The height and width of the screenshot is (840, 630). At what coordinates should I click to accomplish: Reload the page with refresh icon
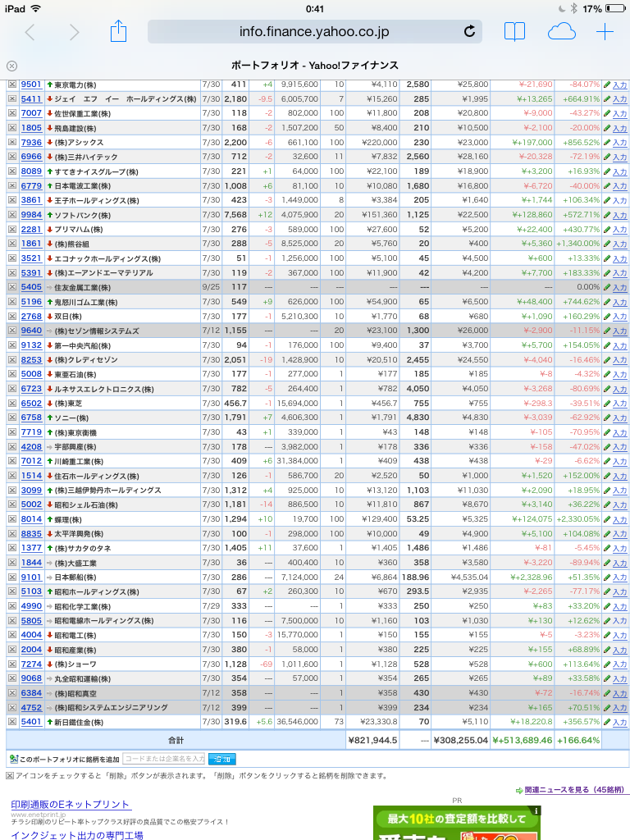(469, 32)
